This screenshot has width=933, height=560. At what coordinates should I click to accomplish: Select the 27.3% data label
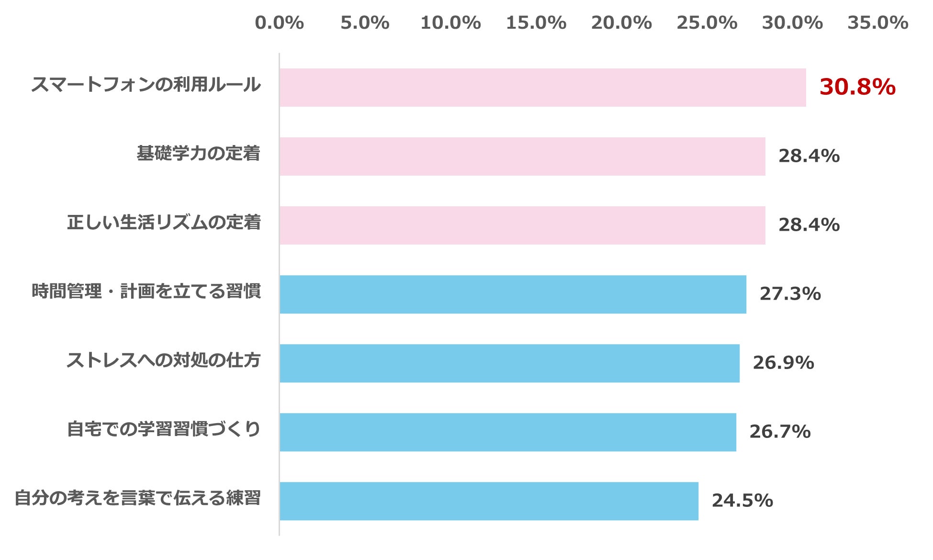[790, 294]
